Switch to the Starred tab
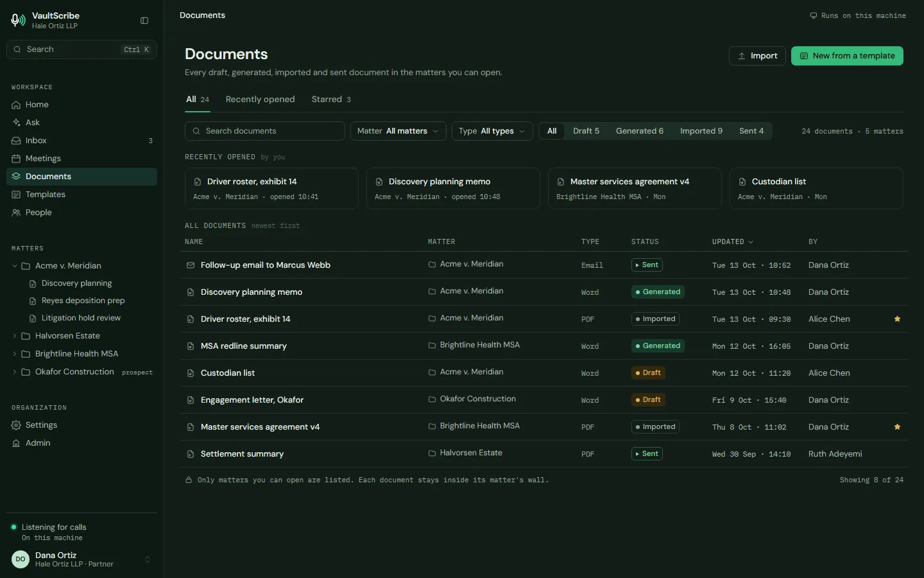Screen dimensions: 924x578 331,100
